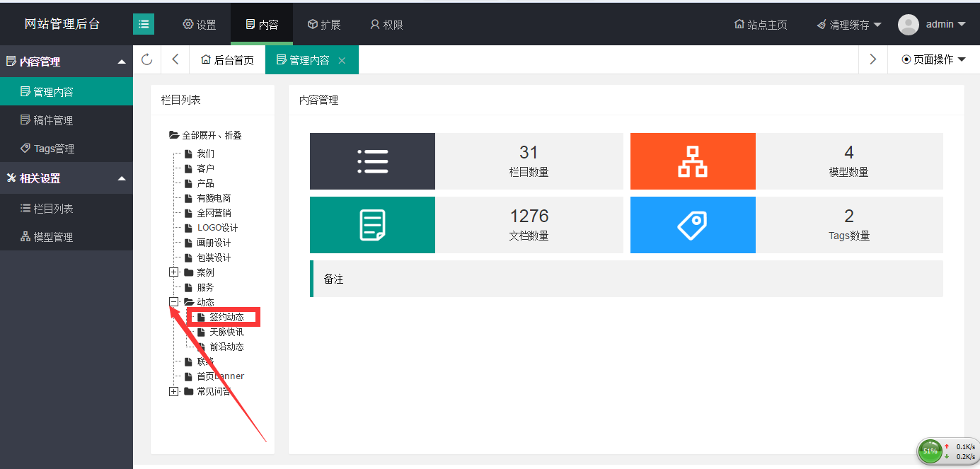The height and width of the screenshot is (469, 980).
Task: Click the green document icon for 文档数量
Action: coord(372,225)
